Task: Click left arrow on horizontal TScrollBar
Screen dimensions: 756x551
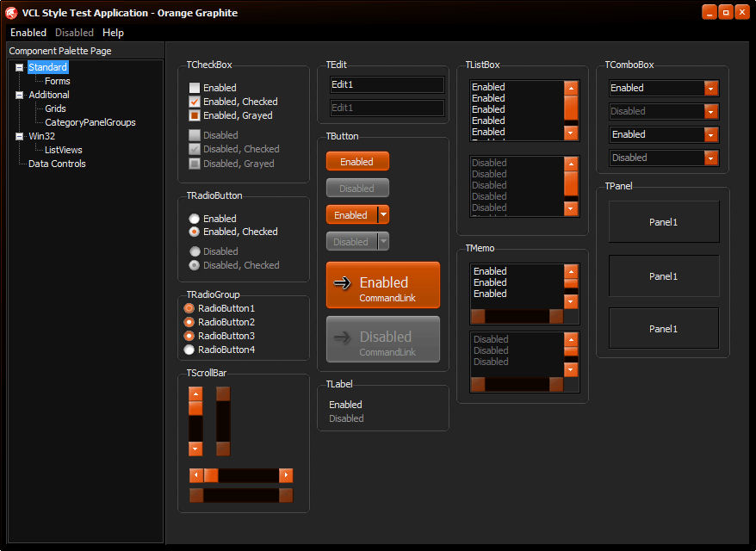Action: 195,475
